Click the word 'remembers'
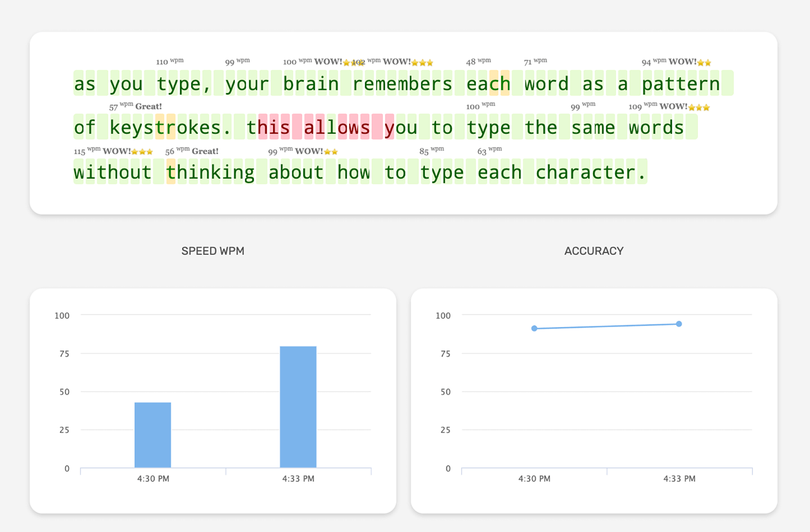Screen dimensions: 810x532 pos(402,84)
